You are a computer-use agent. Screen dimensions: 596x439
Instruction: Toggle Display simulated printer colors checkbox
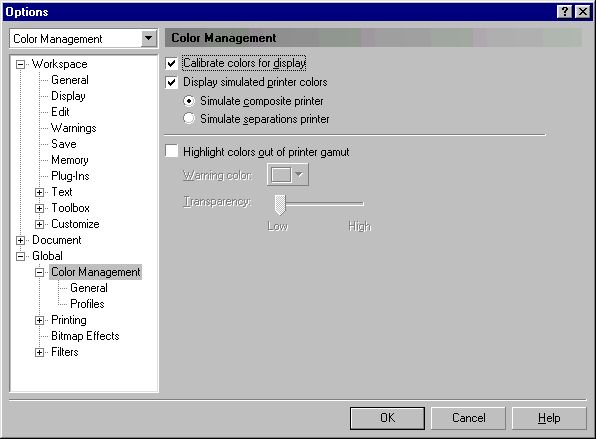tap(171, 82)
